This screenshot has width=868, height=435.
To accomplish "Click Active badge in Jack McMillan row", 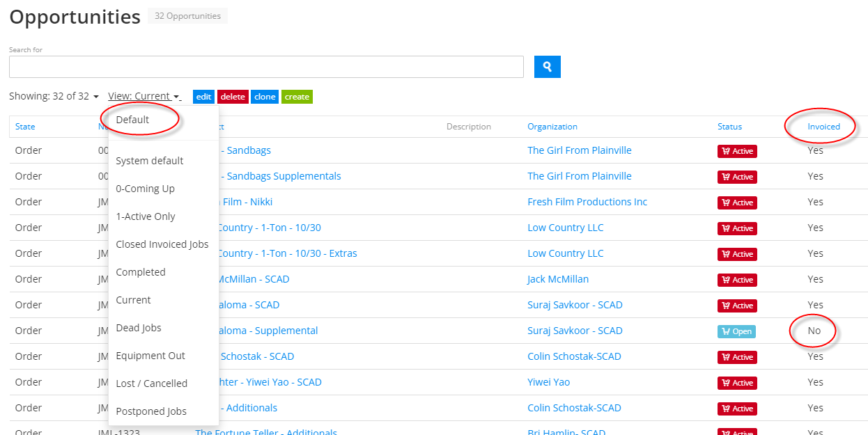I will pyautogui.click(x=737, y=280).
